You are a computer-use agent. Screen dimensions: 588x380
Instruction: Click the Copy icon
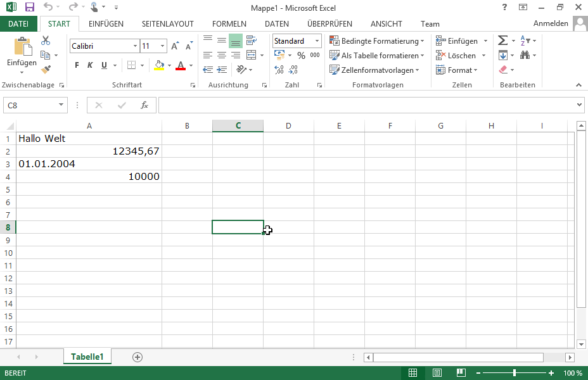pyautogui.click(x=46, y=55)
